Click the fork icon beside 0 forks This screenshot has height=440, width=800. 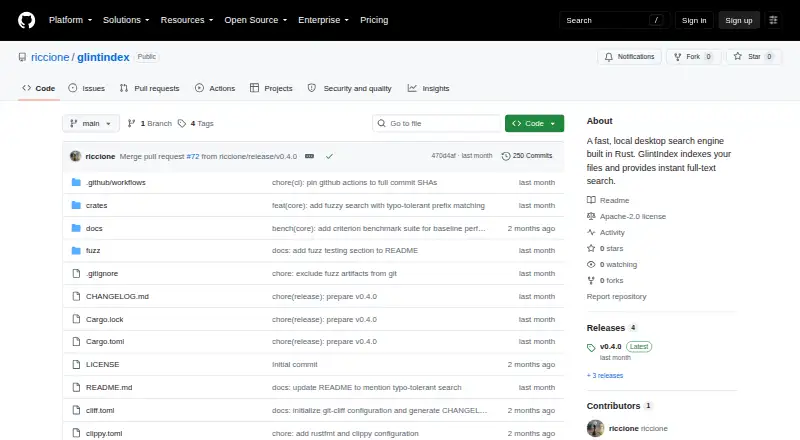click(591, 280)
